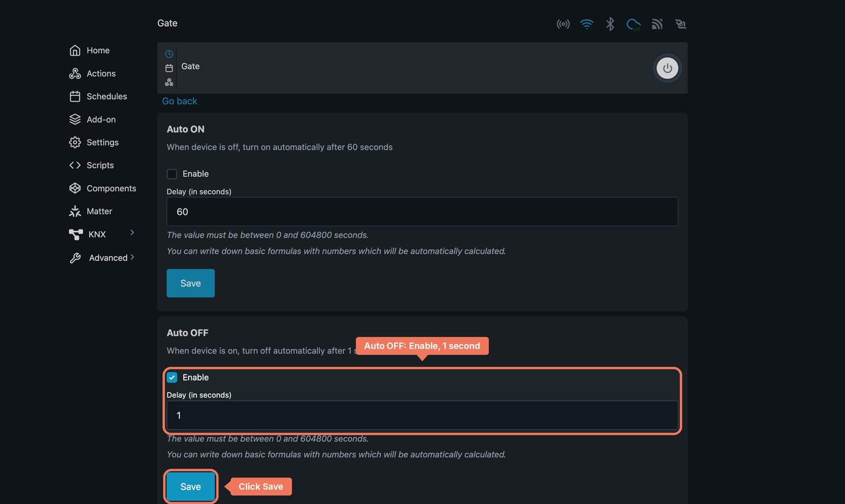Click the "Auto ON" section heading
Screen dimensions: 845x504
pyautogui.click(x=185, y=129)
